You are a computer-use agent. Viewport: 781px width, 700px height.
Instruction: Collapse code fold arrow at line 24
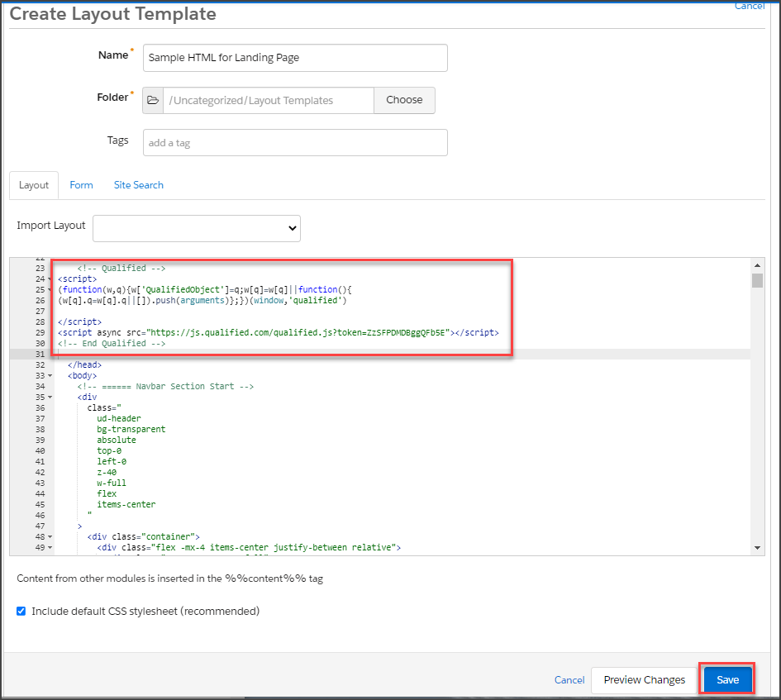(x=50, y=279)
